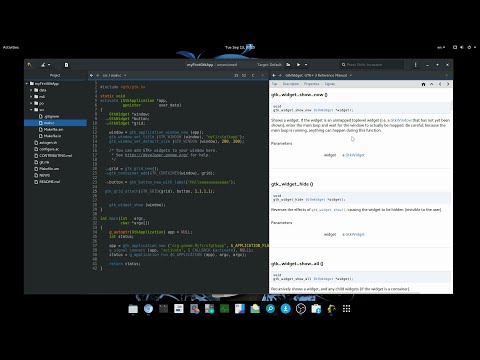480x360 pixels.
Task: Open the weather app in dock
Action: (x=255, y=309)
